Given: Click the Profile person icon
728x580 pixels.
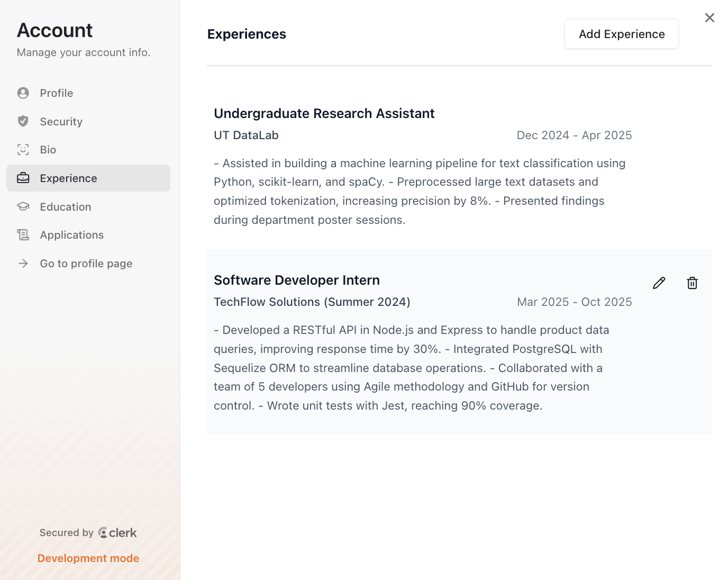Looking at the screenshot, I should 23,93.
